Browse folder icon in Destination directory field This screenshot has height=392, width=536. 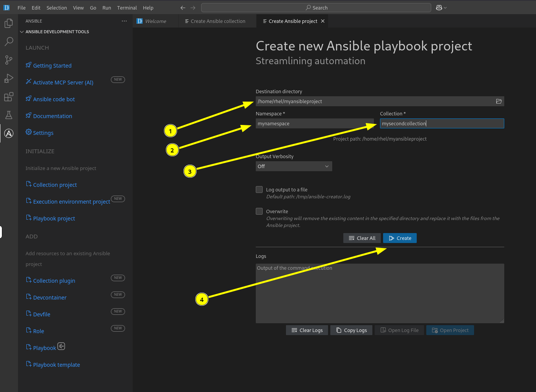[x=499, y=101]
